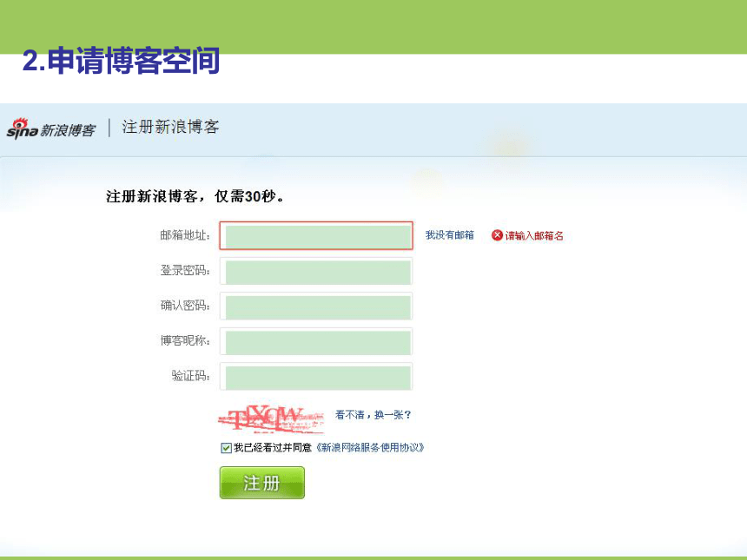The height and width of the screenshot is (560, 747).
Task: Click the 邮箱地址 field label
Action: tap(185, 235)
